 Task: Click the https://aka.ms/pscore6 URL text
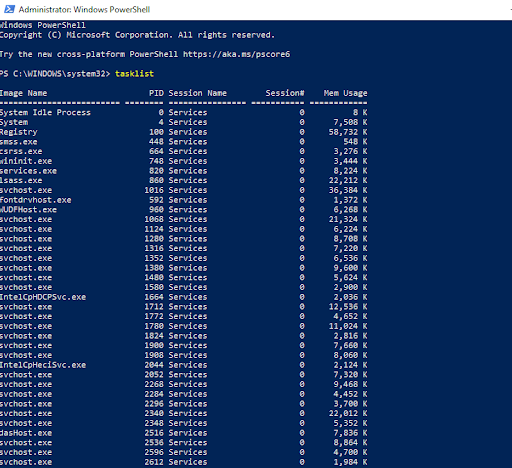click(236, 54)
